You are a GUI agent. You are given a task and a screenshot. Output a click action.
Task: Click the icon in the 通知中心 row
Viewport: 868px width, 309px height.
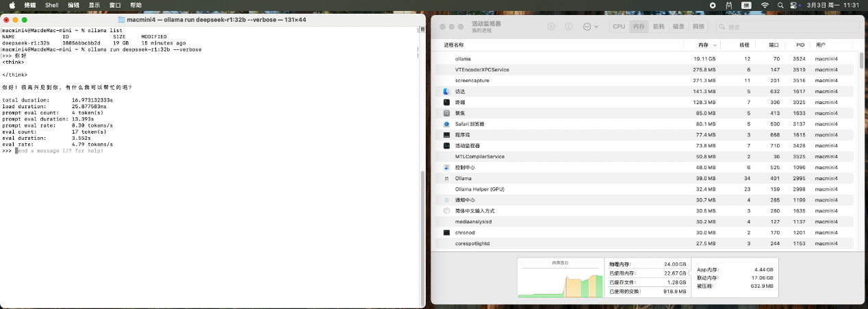coord(446,200)
